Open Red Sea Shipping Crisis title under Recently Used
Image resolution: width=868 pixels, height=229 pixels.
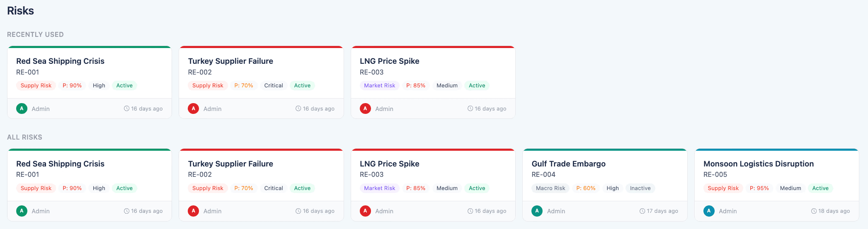pos(60,61)
